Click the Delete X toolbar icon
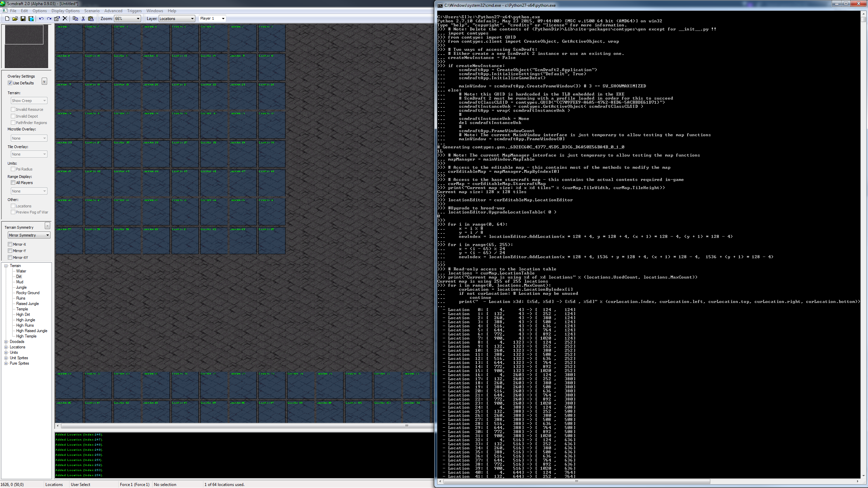 point(65,19)
